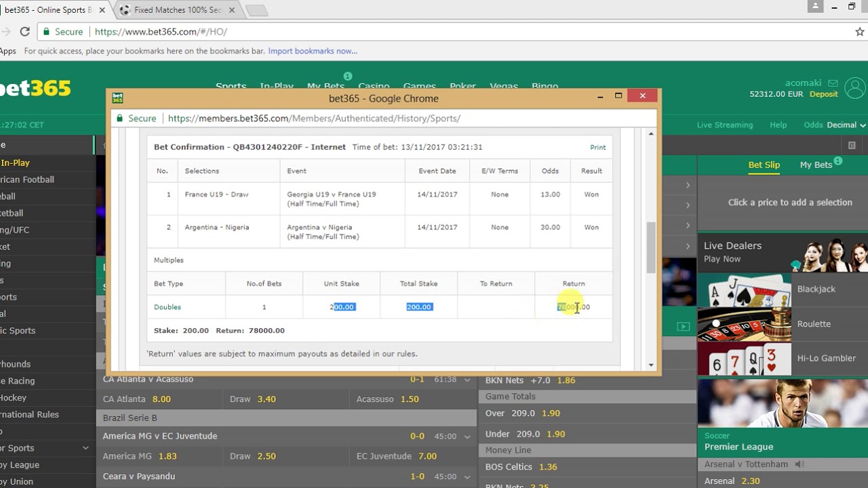Switch to the Bet Slip tab
This screenshot has width=868, height=488.
coord(764,165)
